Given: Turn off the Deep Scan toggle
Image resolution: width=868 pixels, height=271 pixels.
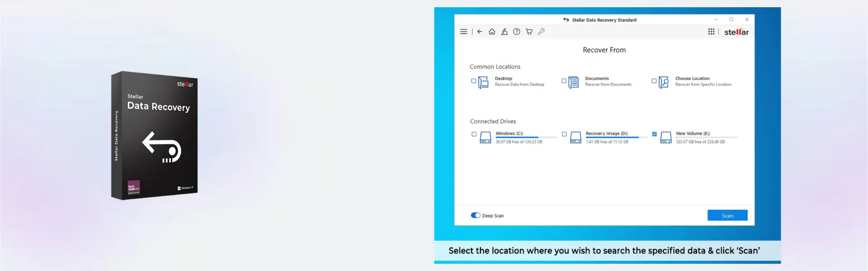Looking at the screenshot, I should click(476, 215).
